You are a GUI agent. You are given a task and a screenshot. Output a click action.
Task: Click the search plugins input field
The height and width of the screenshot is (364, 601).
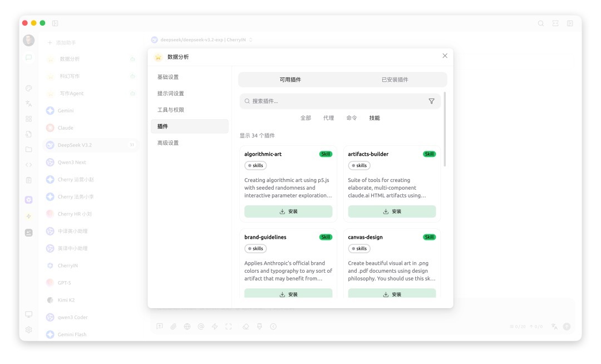pyautogui.click(x=340, y=101)
